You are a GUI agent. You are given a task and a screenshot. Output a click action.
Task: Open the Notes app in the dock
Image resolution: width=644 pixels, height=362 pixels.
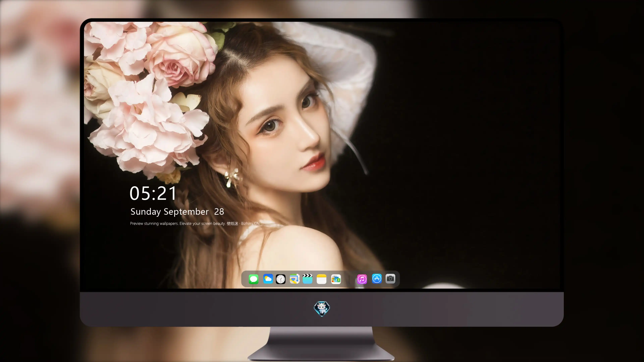[321, 279]
